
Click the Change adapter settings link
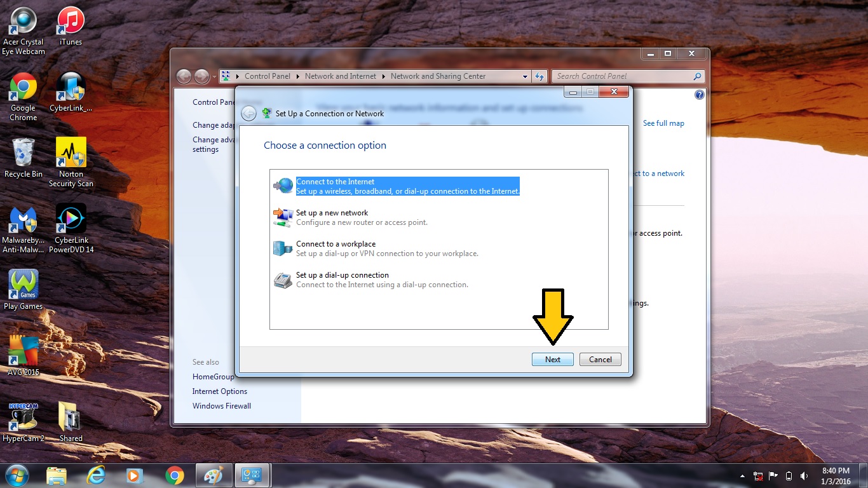(x=214, y=125)
